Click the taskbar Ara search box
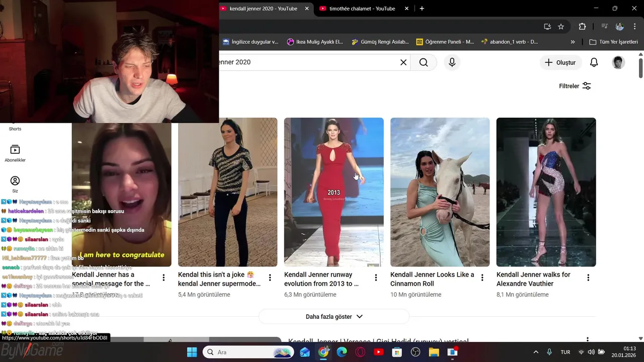Image resolution: width=644 pixels, height=362 pixels. coord(248,352)
